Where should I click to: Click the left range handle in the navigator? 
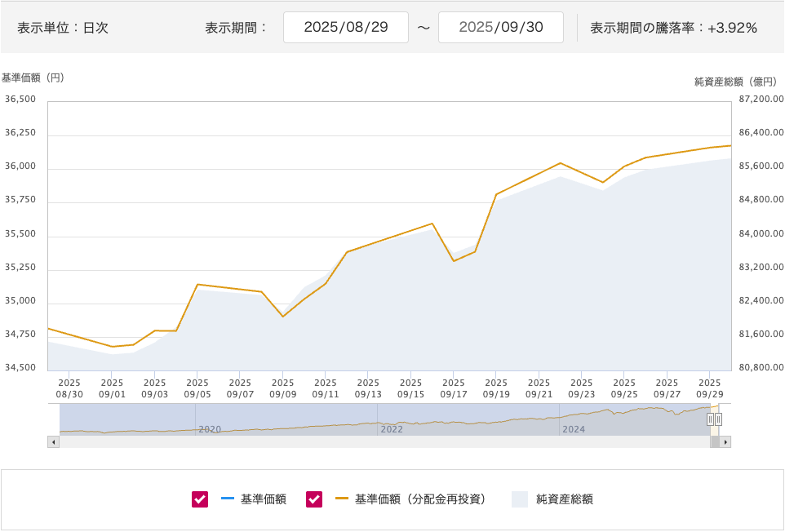tap(710, 419)
